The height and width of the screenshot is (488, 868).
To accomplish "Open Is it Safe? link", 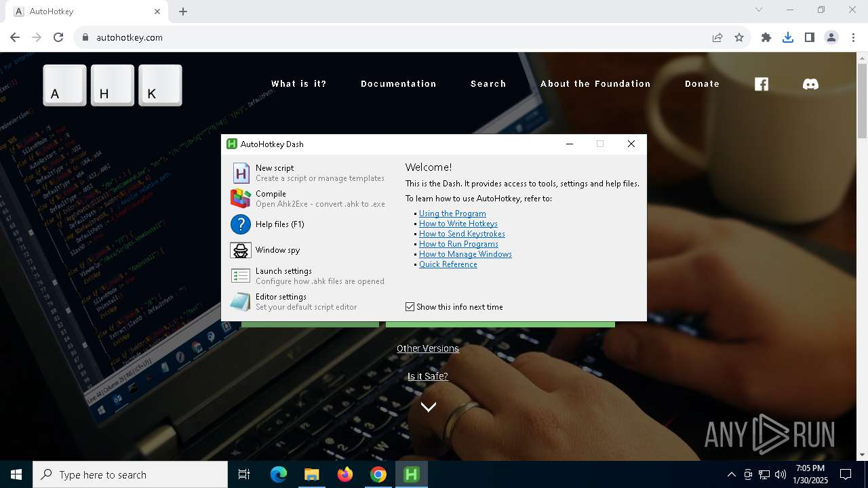I will [428, 376].
